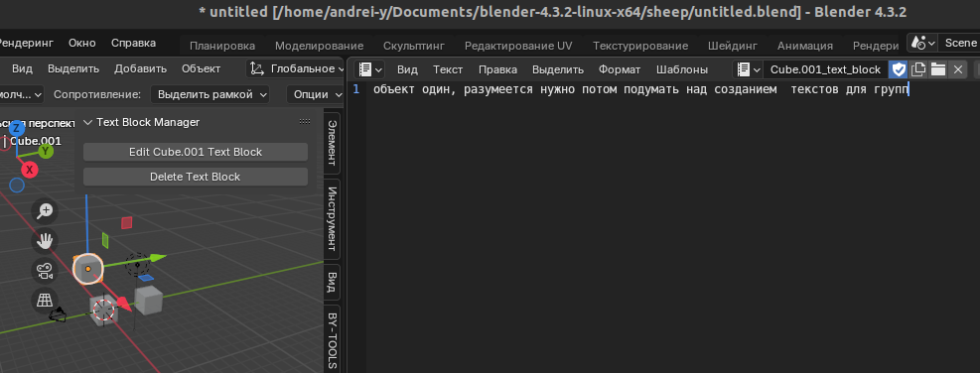This screenshot has width=980, height=373.
Task: Click the blue plane transform gizmo handle
Action: tap(146, 278)
